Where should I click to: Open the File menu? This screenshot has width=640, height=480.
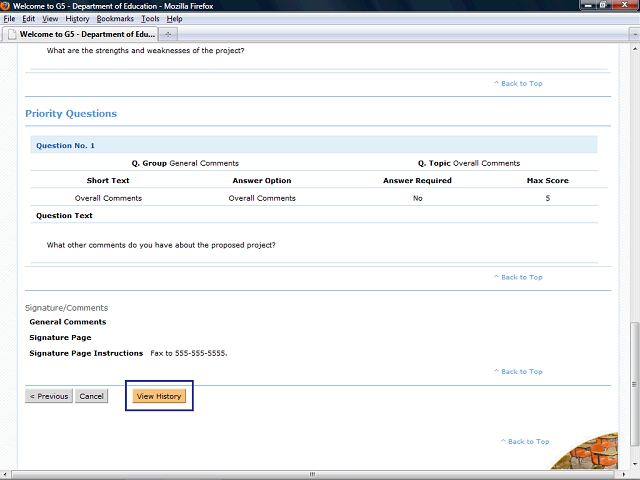point(9,19)
